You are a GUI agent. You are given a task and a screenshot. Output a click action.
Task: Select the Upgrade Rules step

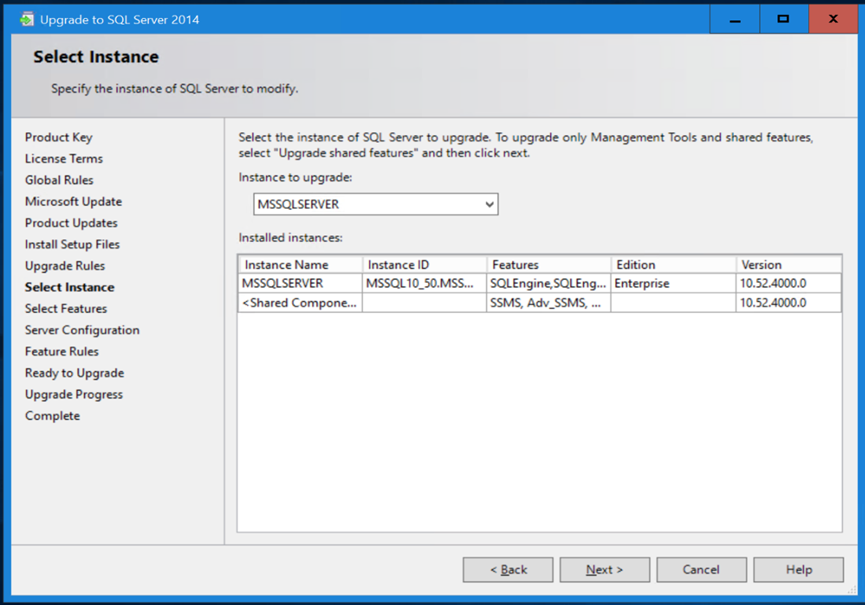pyautogui.click(x=65, y=266)
